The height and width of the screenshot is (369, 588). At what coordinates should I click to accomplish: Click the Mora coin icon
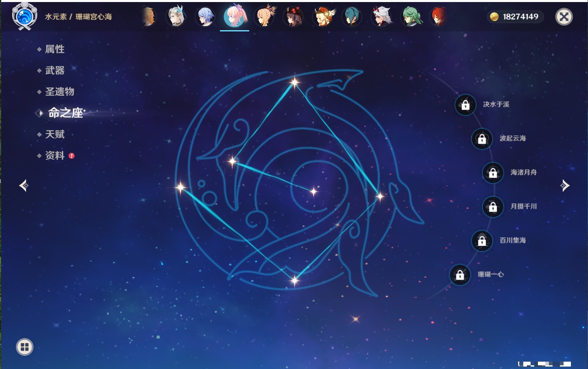[x=494, y=17]
